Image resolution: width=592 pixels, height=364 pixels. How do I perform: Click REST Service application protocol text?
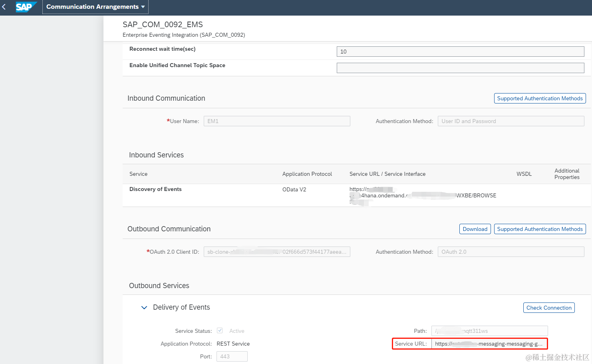[233, 344]
